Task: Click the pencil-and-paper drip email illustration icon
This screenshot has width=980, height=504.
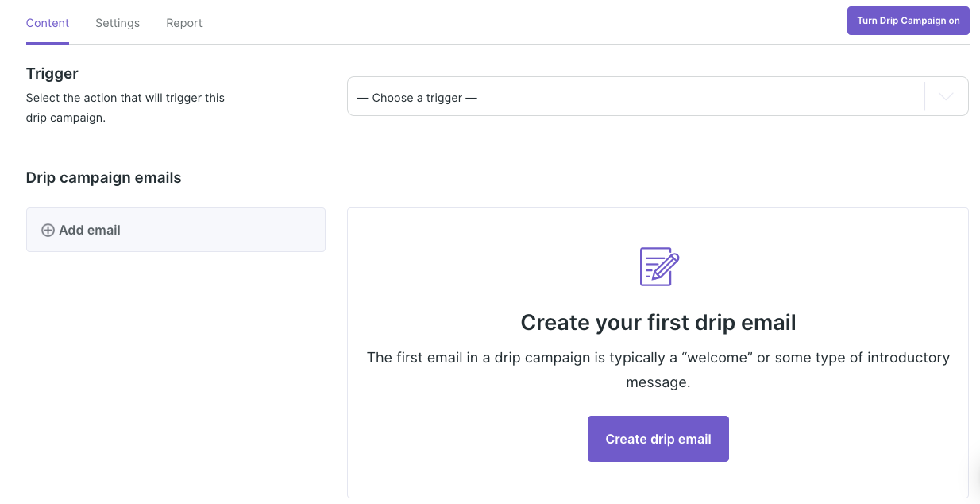Action: tap(658, 267)
